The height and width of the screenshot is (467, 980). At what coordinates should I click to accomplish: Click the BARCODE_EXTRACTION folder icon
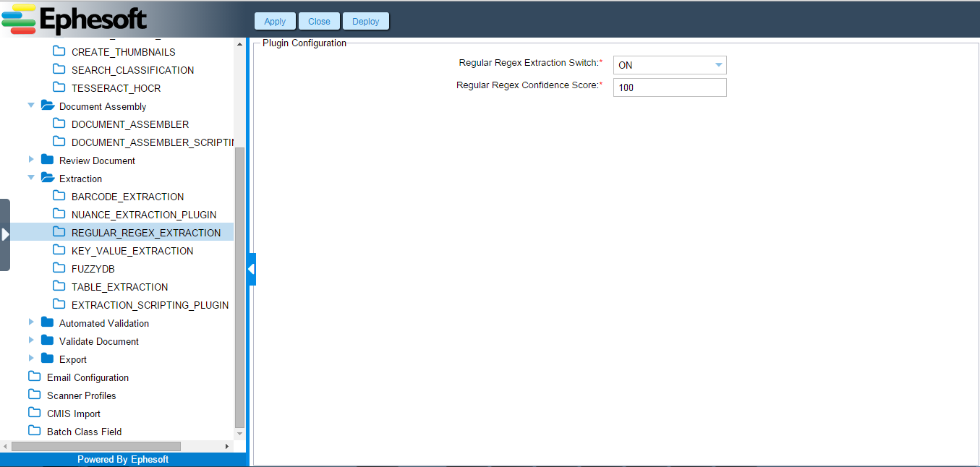59,196
